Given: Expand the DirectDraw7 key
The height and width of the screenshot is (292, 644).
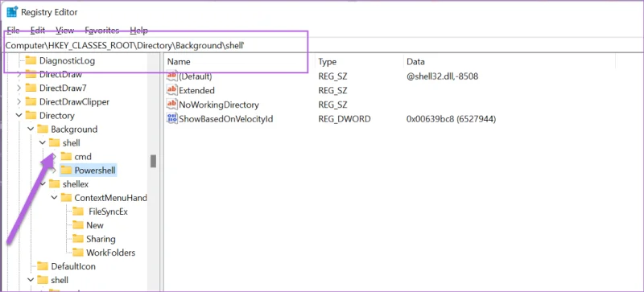Looking at the screenshot, I should coord(19,88).
